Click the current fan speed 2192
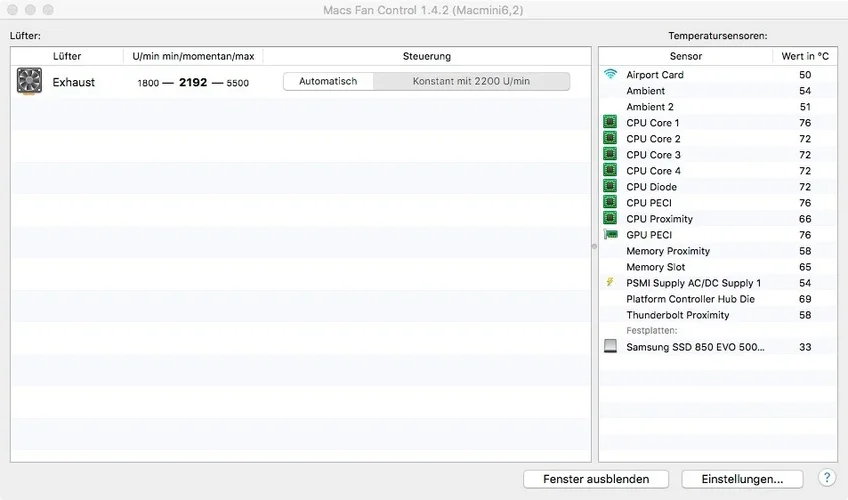 click(193, 82)
